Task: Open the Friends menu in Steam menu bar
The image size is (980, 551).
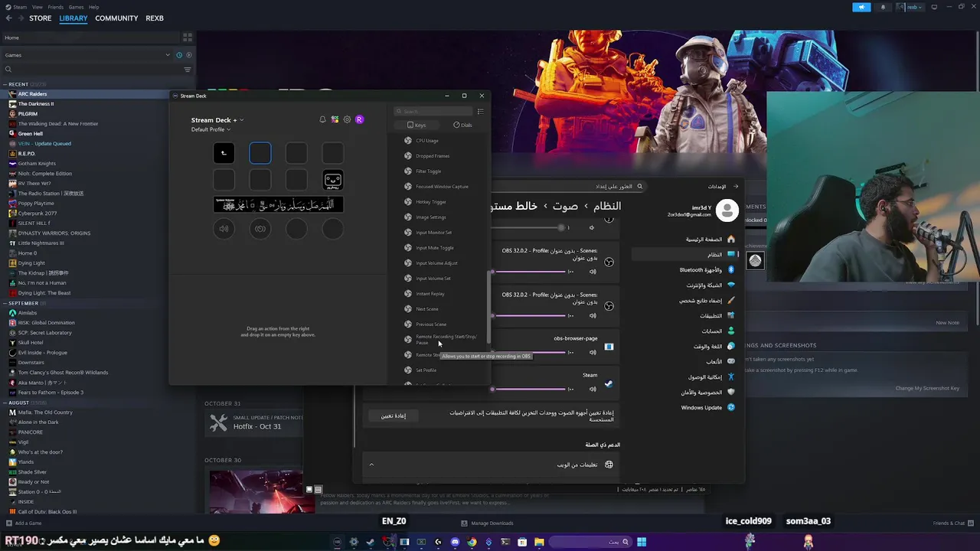Action: [x=57, y=7]
